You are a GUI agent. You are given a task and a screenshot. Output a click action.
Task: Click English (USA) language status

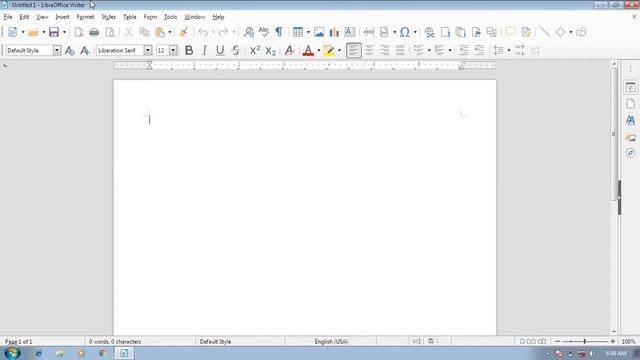331,342
